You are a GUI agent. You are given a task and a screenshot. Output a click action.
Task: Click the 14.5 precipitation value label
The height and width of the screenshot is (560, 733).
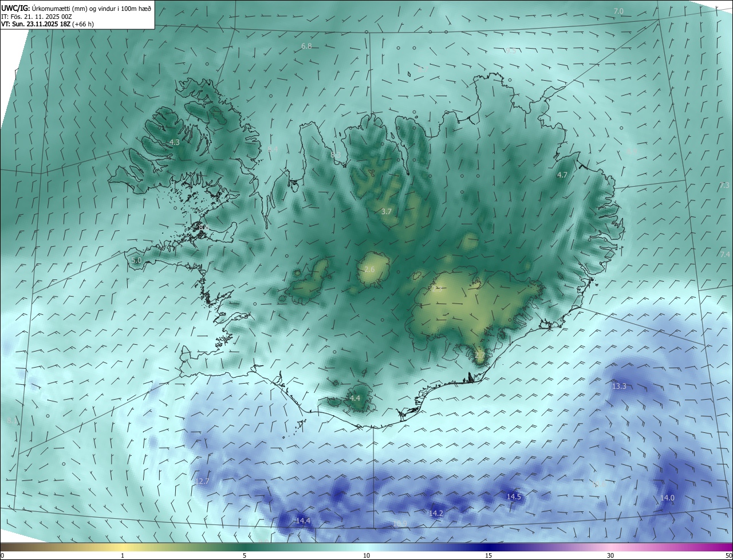point(514,496)
